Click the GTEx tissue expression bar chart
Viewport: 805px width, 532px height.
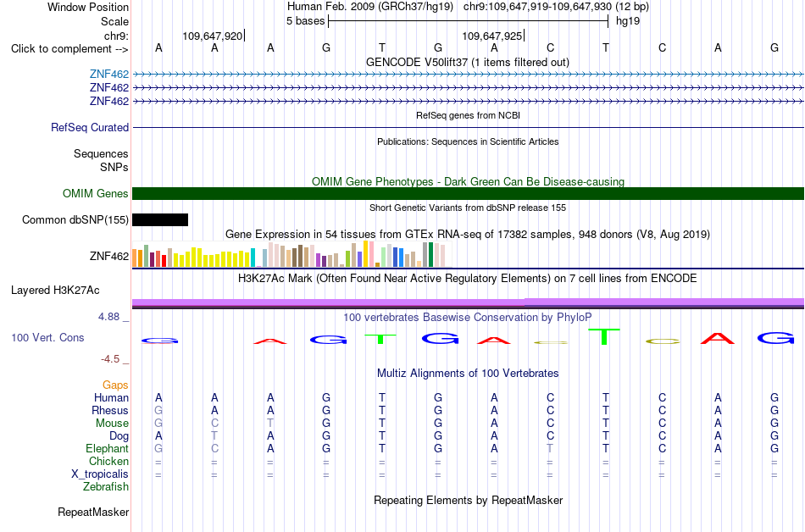click(288, 254)
